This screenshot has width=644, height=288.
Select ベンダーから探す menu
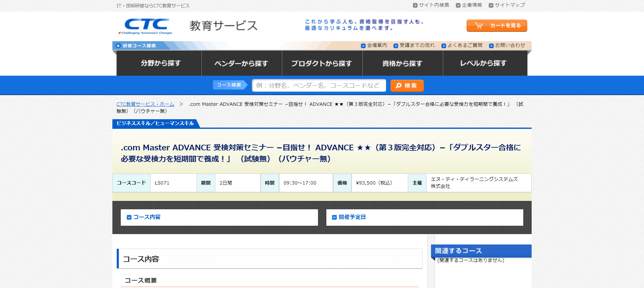click(x=241, y=63)
